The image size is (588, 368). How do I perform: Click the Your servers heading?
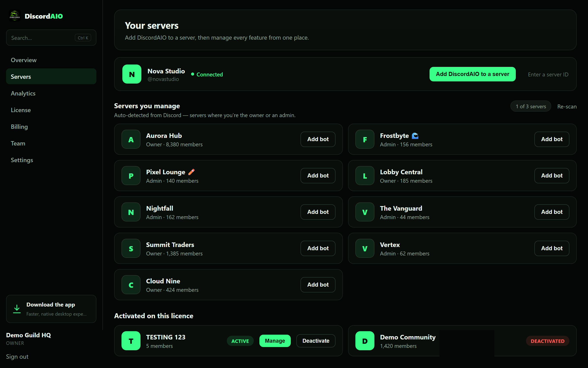tap(152, 26)
